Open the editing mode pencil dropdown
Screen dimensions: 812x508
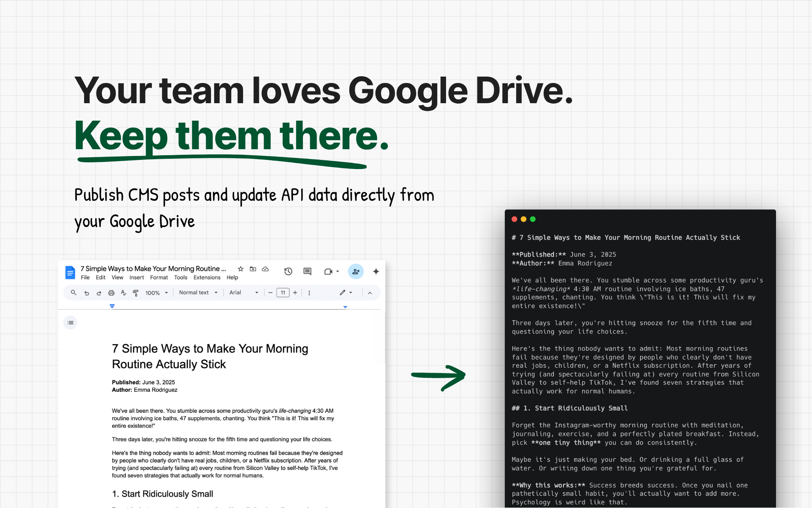click(x=346, y=292)
